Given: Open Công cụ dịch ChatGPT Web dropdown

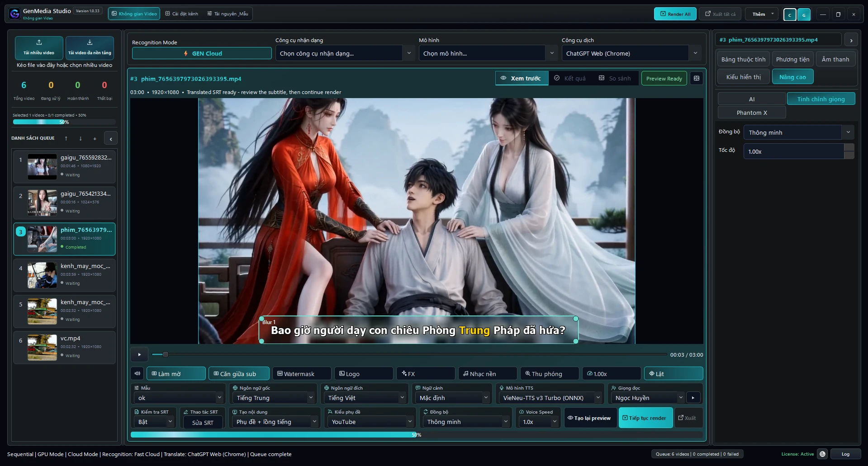Looking at the screenshot, I should tap(631, 53).
